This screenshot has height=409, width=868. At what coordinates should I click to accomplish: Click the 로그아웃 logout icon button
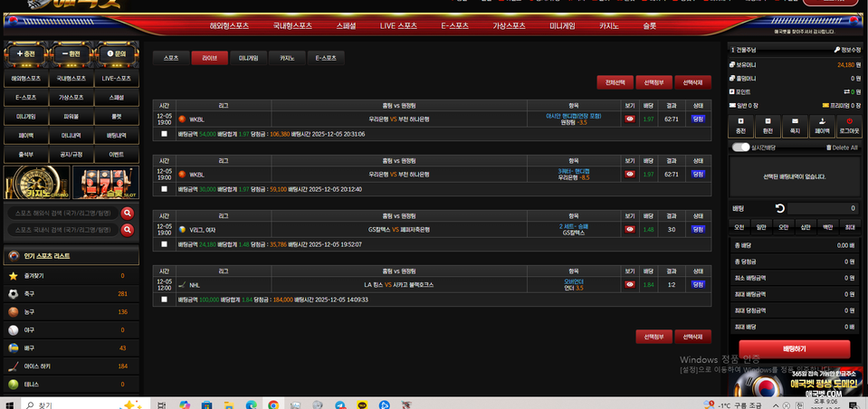[x=849, y=126]
